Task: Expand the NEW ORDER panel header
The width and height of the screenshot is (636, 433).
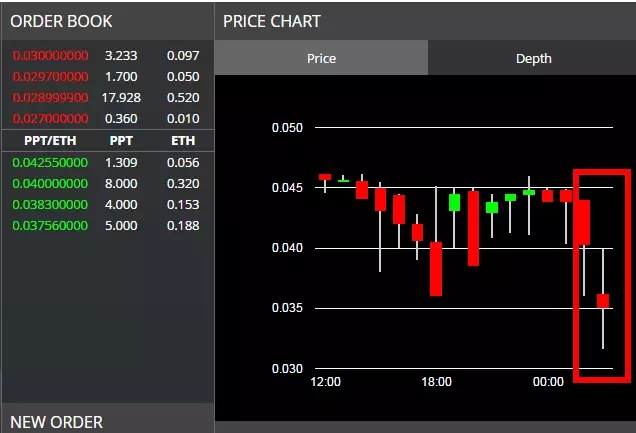Action: [57, 422]
